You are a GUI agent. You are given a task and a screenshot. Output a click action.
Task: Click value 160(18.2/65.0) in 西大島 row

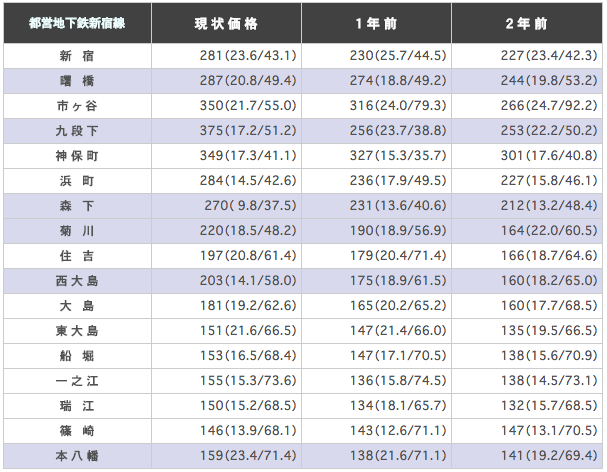(x=549, y=280)
